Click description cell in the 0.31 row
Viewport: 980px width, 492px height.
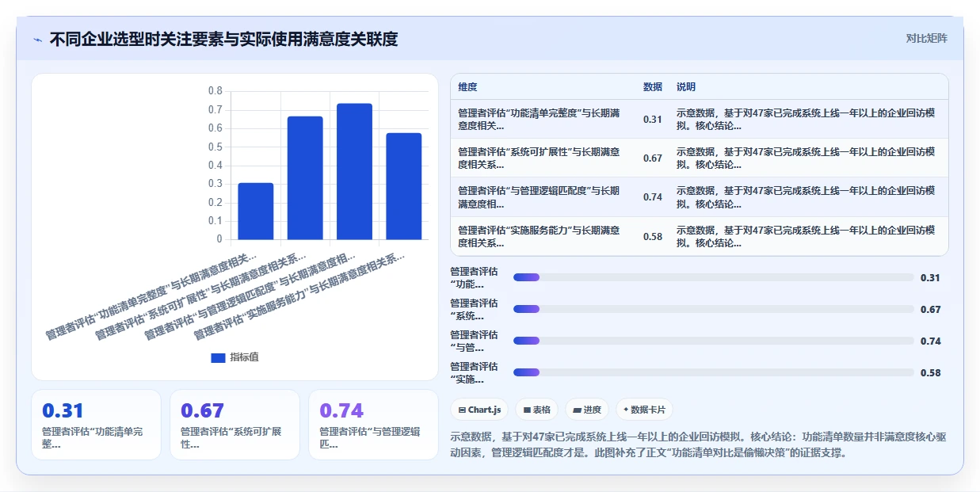(x=808, y=119)
